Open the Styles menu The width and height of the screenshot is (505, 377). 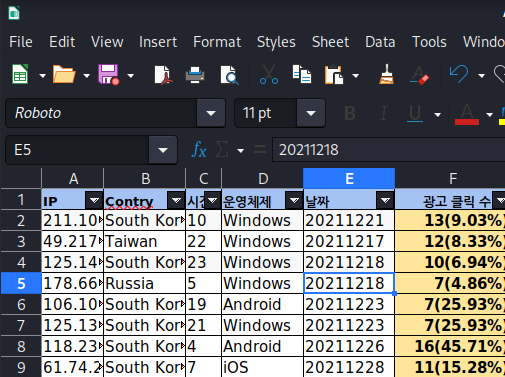pyautogui.click(x=276, y=42)
